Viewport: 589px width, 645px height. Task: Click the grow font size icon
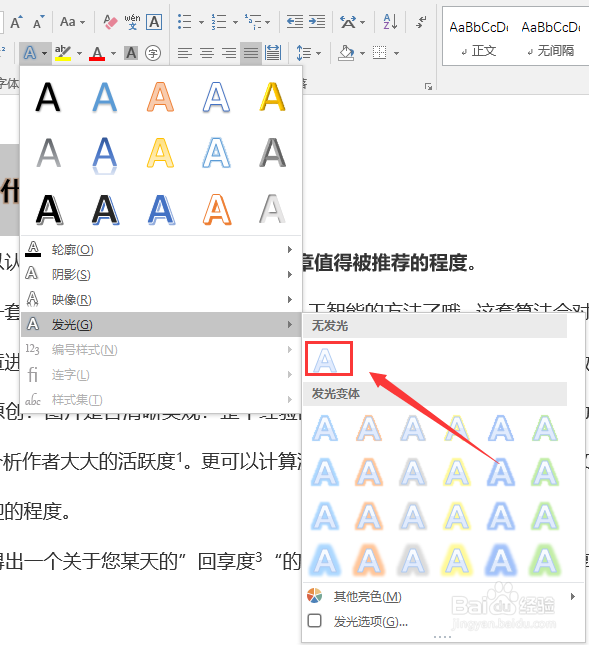pyautogui.click(x=16, y=22)
